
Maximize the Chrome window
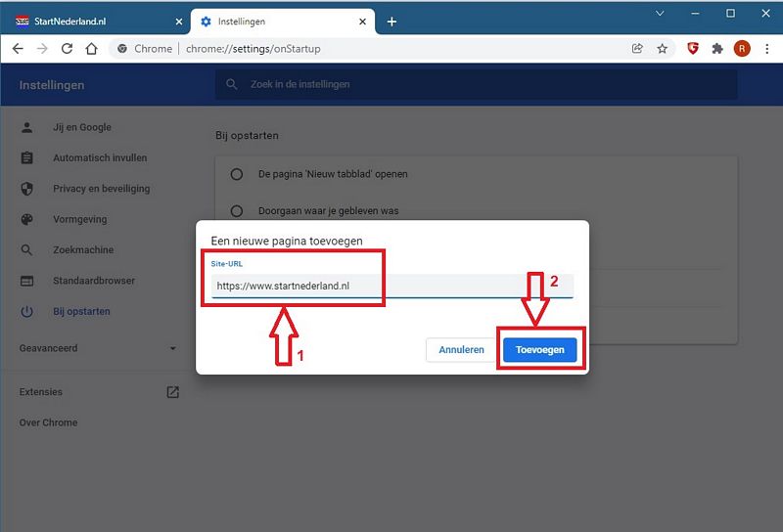coord(730,14)
